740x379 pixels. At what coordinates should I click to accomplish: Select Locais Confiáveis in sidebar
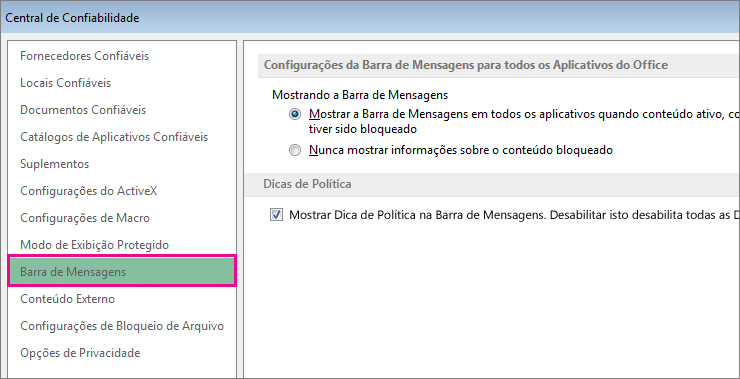click(x=66, y=83)
